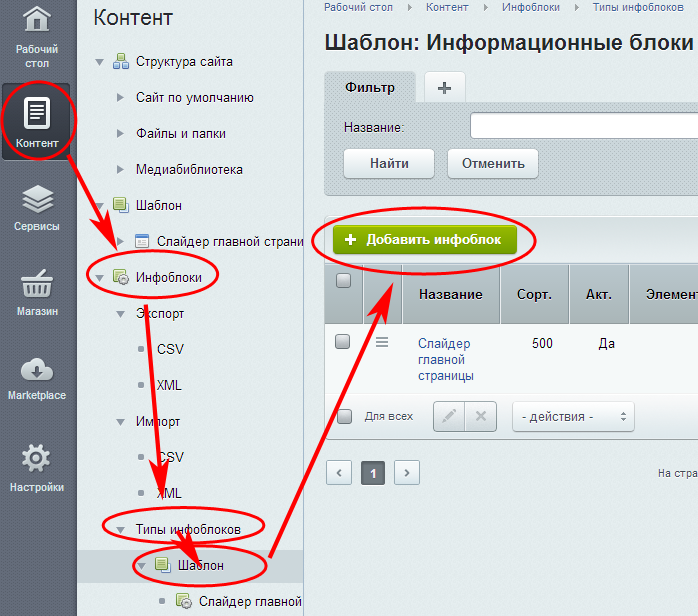This screenshot has width=698, height=616.
Task: Click Контент breadcrumb link
Action: pos(447,7)
